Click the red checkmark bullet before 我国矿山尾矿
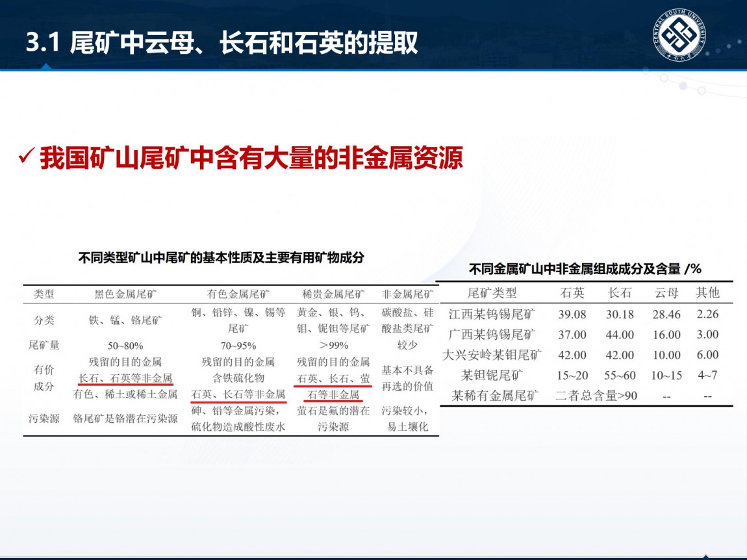Screen dimensions: 747x560 point(26,155)
